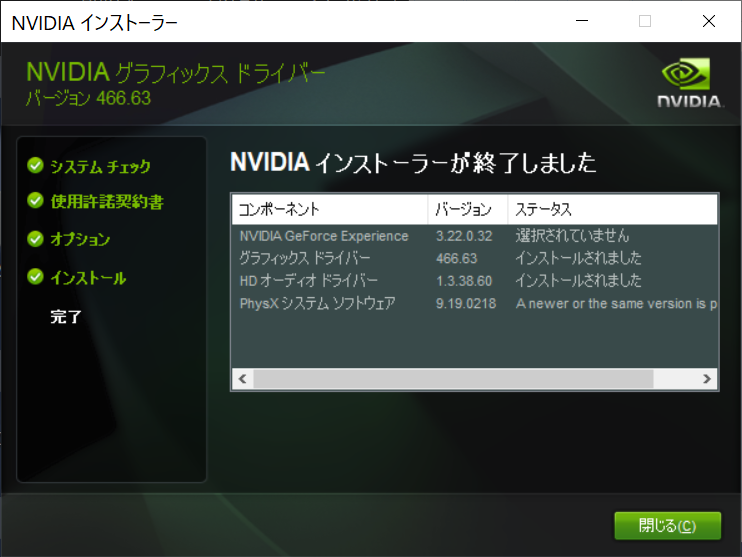
Task: Click version value 9.19.0218
Action: click(x=466, y=304)
